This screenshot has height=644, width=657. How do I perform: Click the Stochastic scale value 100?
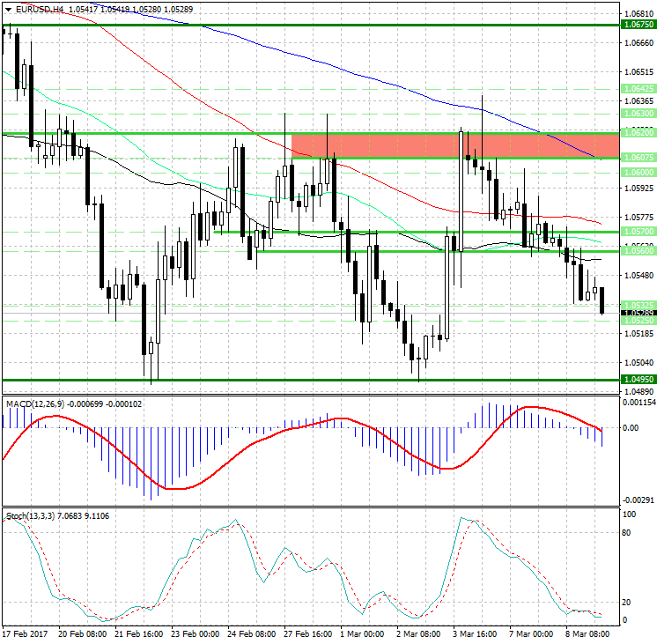coord(630,514)
